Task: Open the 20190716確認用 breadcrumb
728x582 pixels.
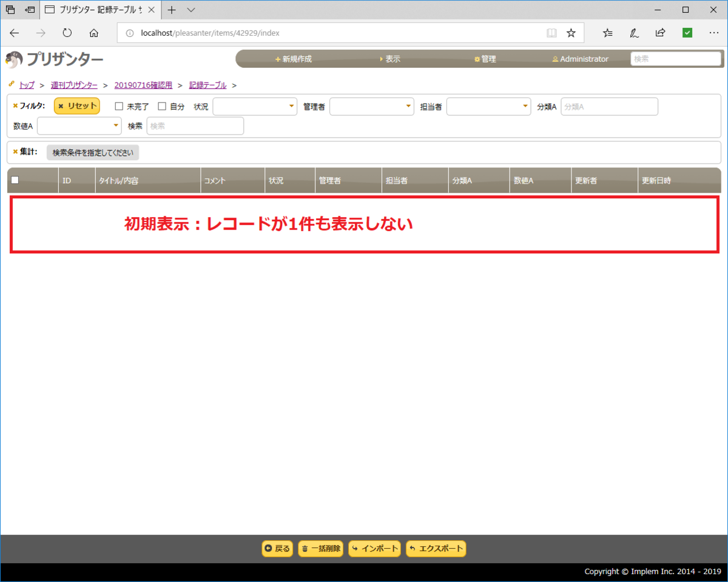Action: [x=143, y=85]
